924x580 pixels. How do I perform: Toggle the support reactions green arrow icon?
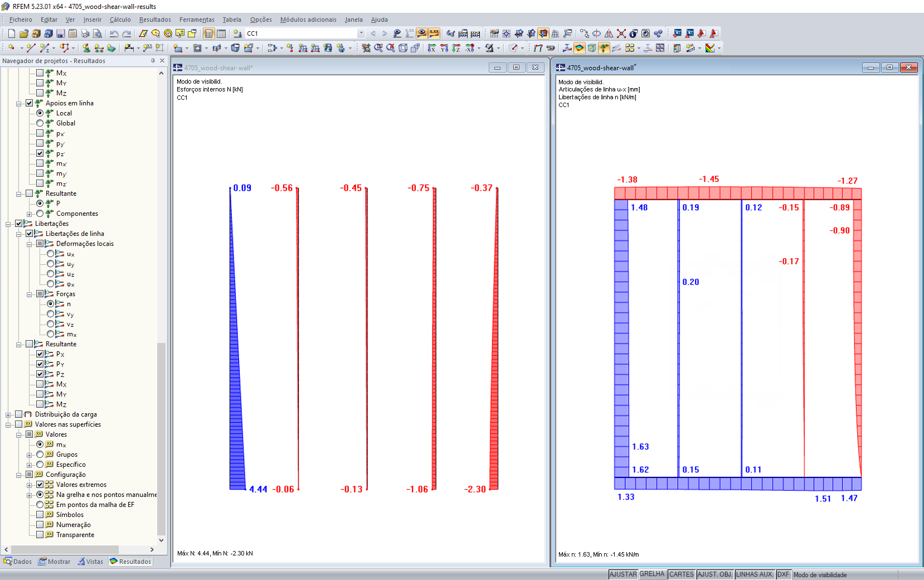tap(604, 48)
